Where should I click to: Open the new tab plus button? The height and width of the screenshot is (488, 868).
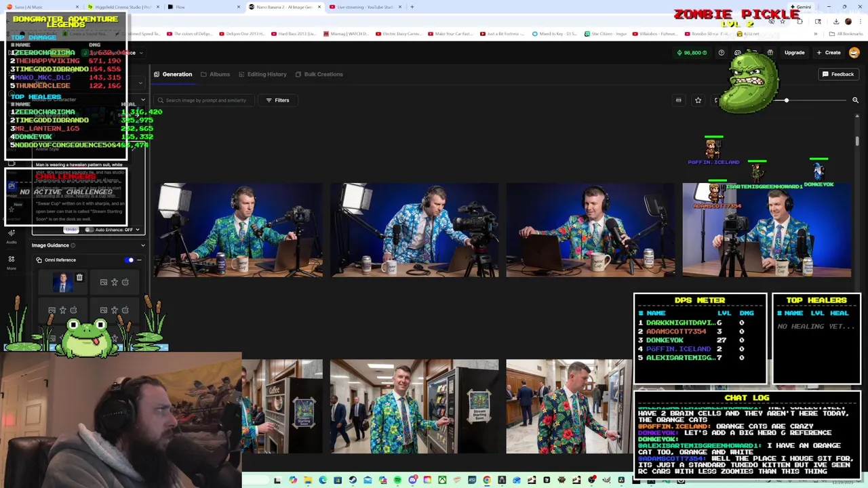[x=412, y=7]
